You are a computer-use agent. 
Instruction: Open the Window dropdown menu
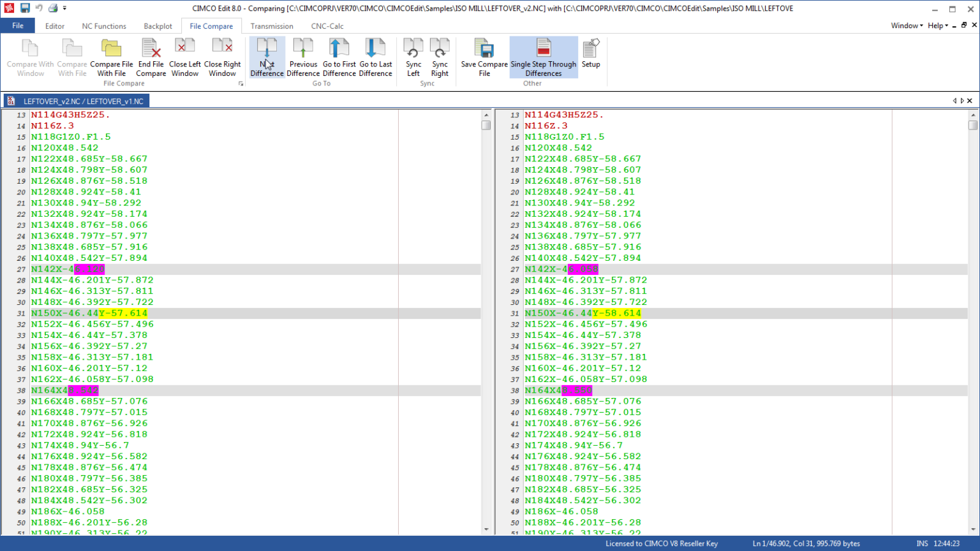click(905, 26)
